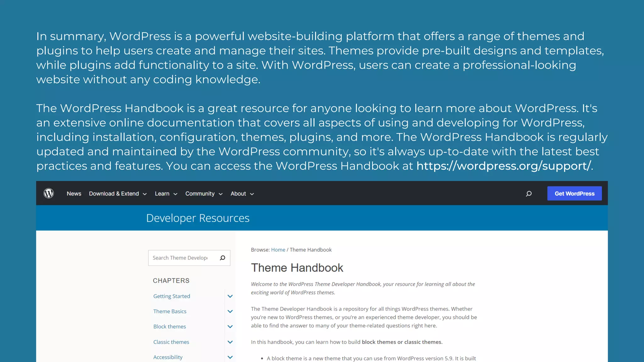Expand the Accessibility chapter chevron
This screenshot has width=644, height=362.
tap(230, 357)
